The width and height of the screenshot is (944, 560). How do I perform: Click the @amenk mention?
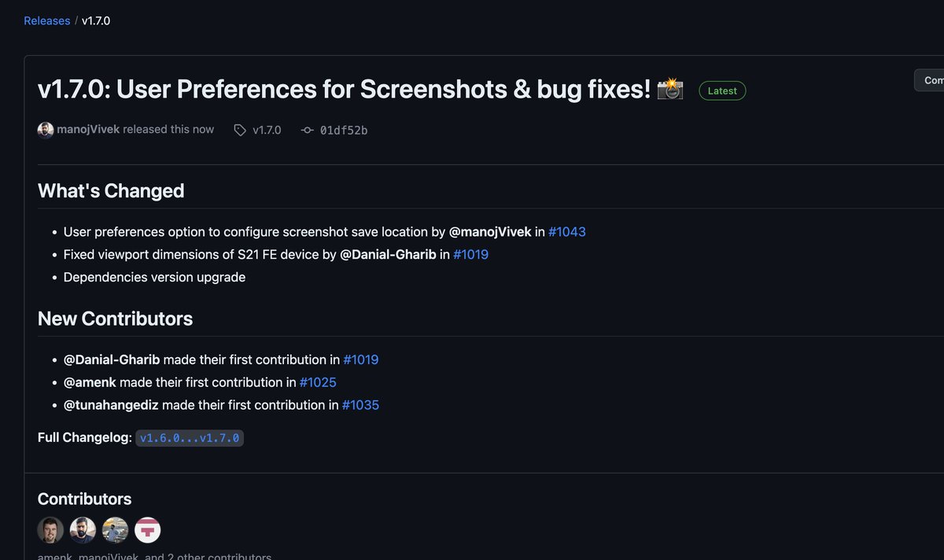tap(90, 382)
